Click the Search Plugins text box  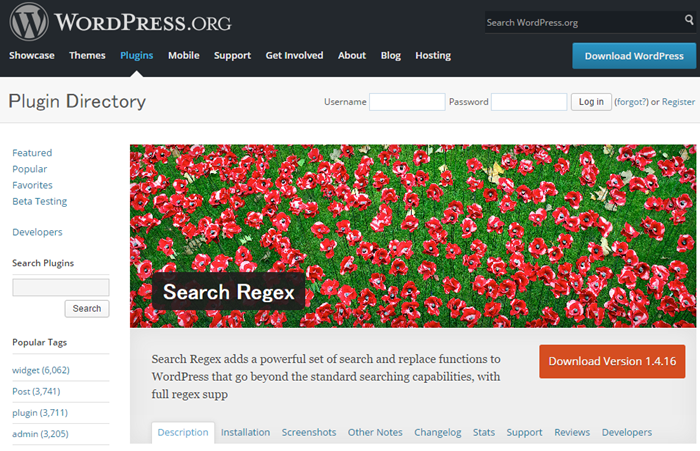[x=61, y=287]
